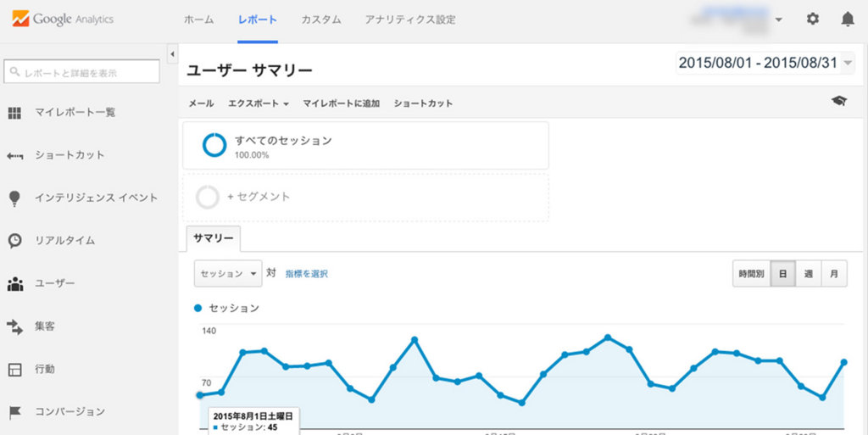Click the メール button
Image resolution: width=868 pixels, height=435 pixels.
201,103
